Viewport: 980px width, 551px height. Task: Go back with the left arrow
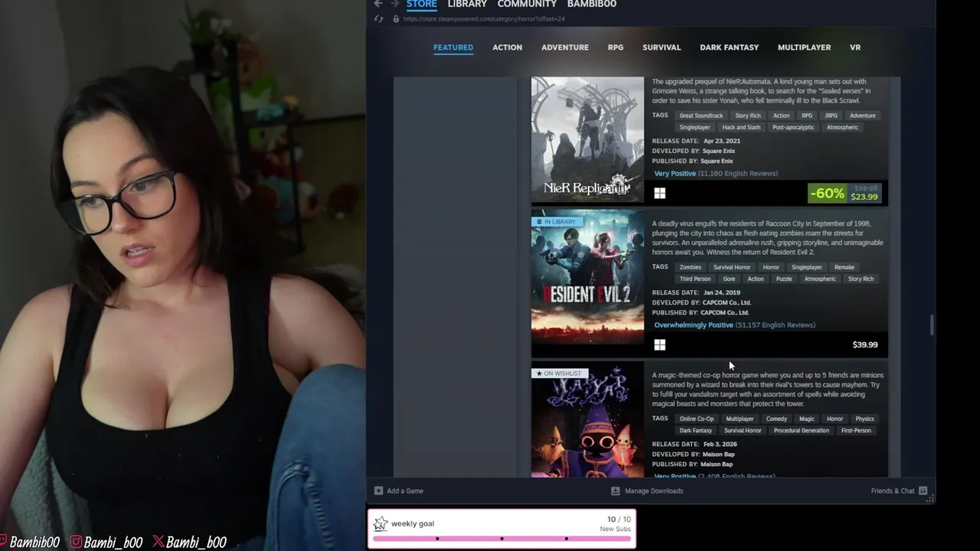[x=378, y=4]
